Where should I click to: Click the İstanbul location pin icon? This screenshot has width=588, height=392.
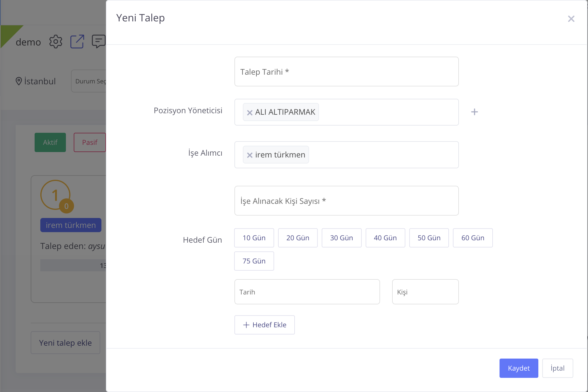pos(19,81)
